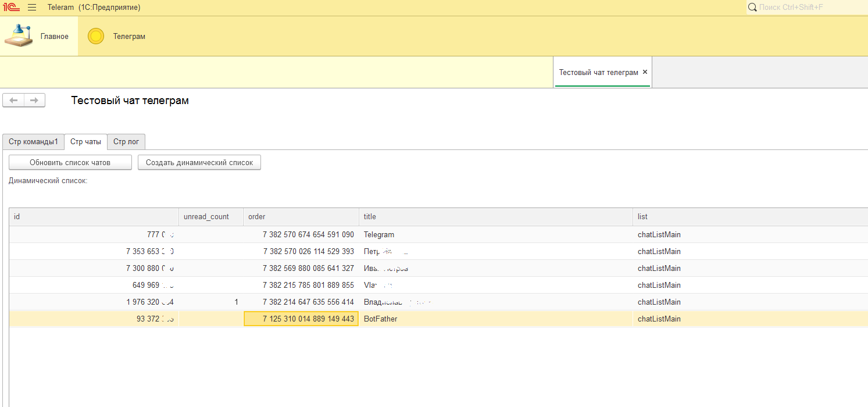Click the search magnifier icon
Screen dimensions: 868x407
tap(752, 7)
